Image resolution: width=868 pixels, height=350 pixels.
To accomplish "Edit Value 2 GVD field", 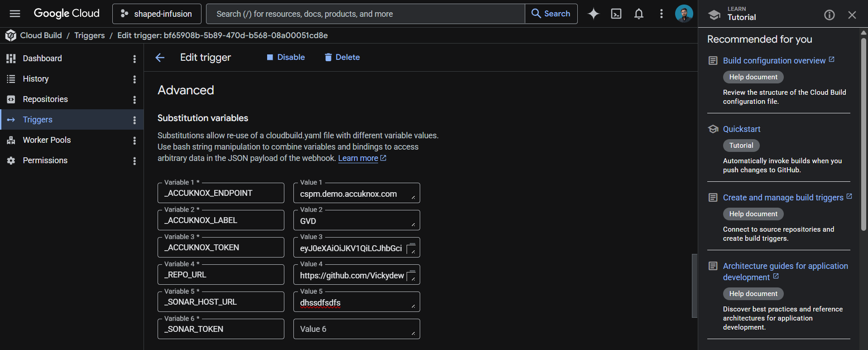I will 357,220.
